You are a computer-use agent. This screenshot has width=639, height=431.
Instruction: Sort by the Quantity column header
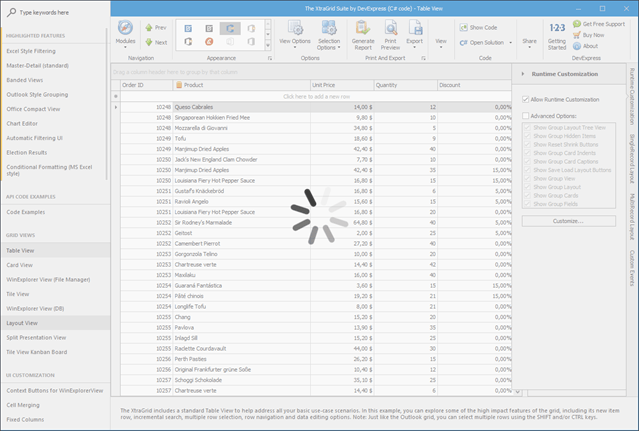coord(405,85)
